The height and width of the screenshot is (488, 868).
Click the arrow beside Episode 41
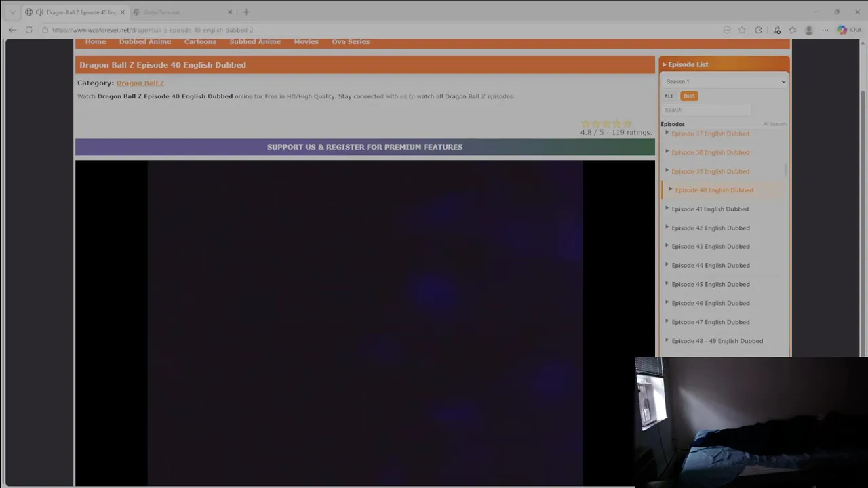coord(667,208)
